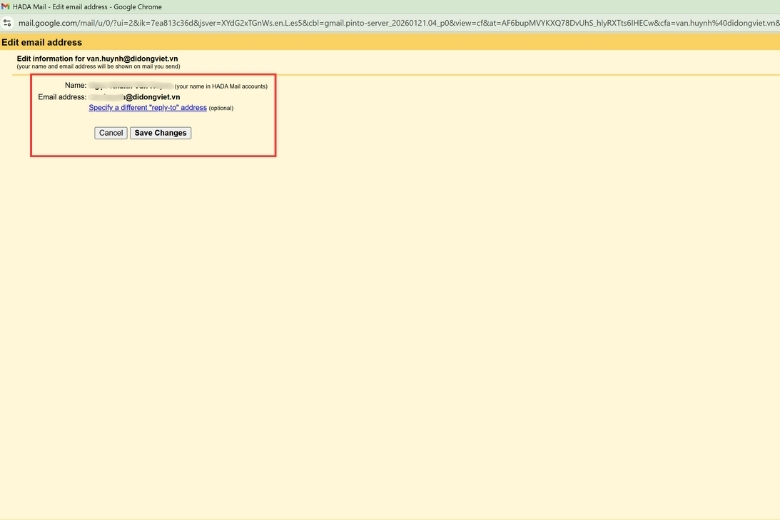Click the 'your name in HADA Mail accounts' hint
Screen dimensions: 780x520
point(221,87)
